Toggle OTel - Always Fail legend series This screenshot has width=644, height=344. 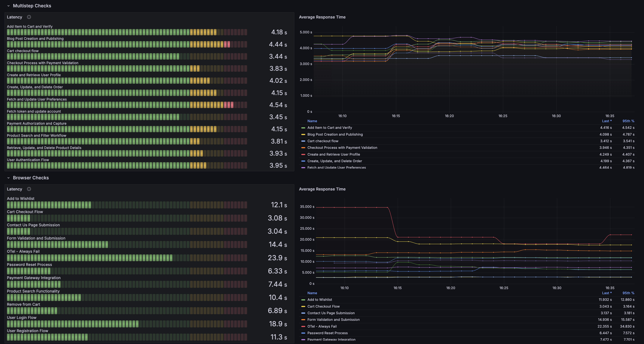point(322,326)
